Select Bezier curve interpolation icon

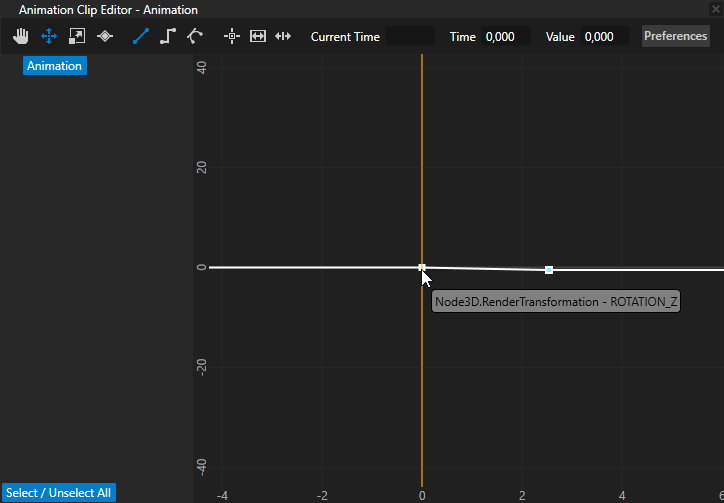click(195, 36)
